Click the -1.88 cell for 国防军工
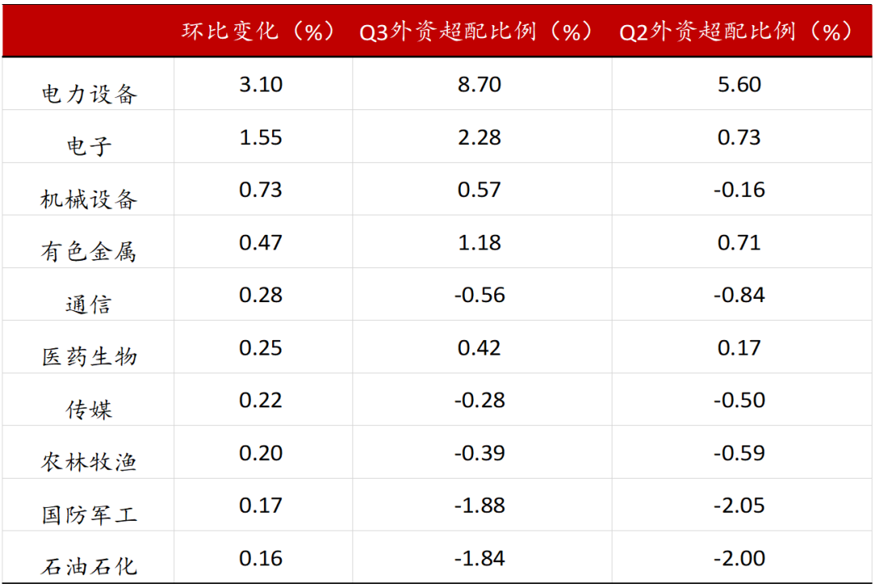875x588 pixels. (480, 505)
